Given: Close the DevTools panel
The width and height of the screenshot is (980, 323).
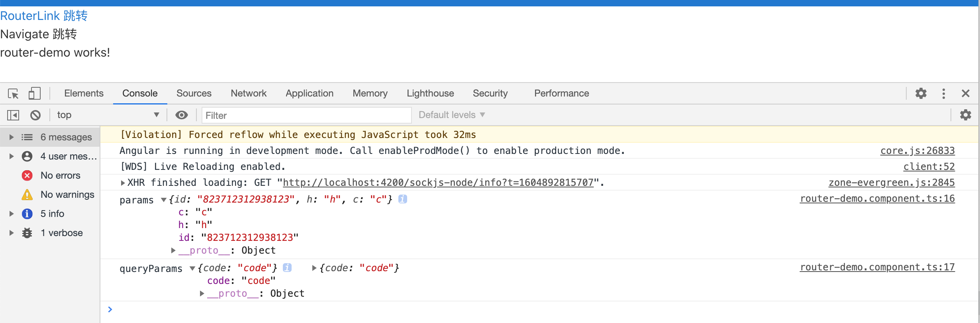Looking at the screenshot, I should 965,93.
